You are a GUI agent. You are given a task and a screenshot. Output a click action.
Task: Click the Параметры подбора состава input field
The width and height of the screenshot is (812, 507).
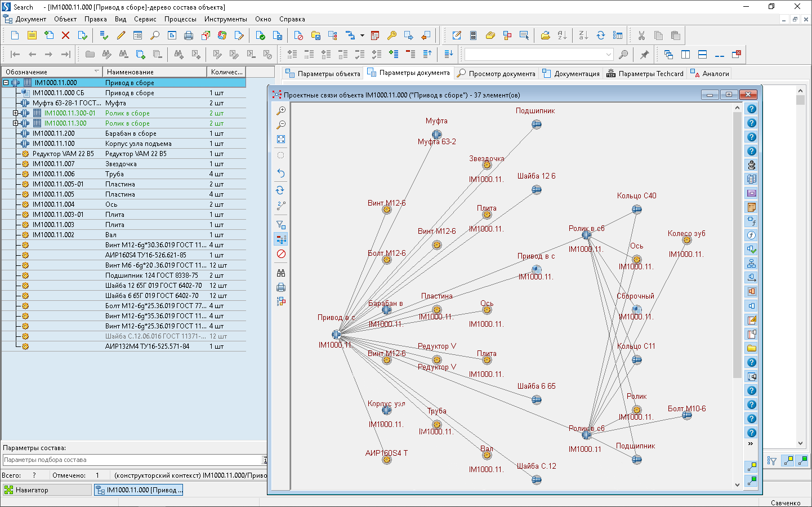click(x=132, y=460)
